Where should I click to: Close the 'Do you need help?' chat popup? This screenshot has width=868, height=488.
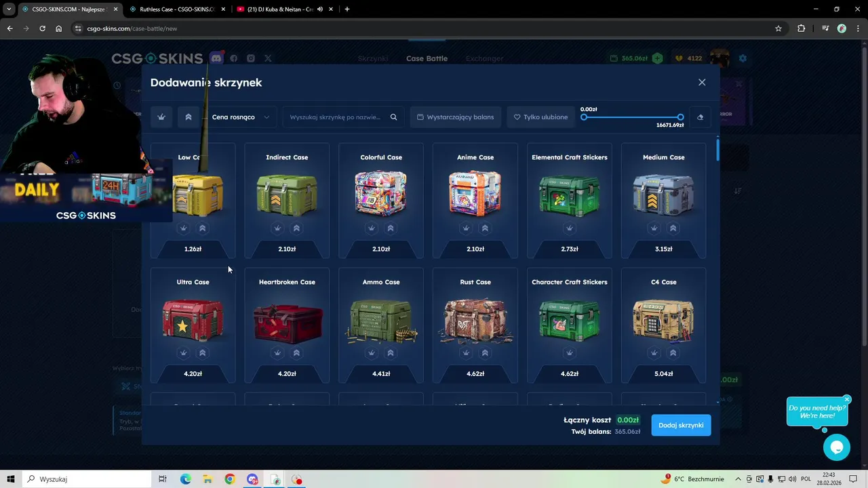click(847, 399)
